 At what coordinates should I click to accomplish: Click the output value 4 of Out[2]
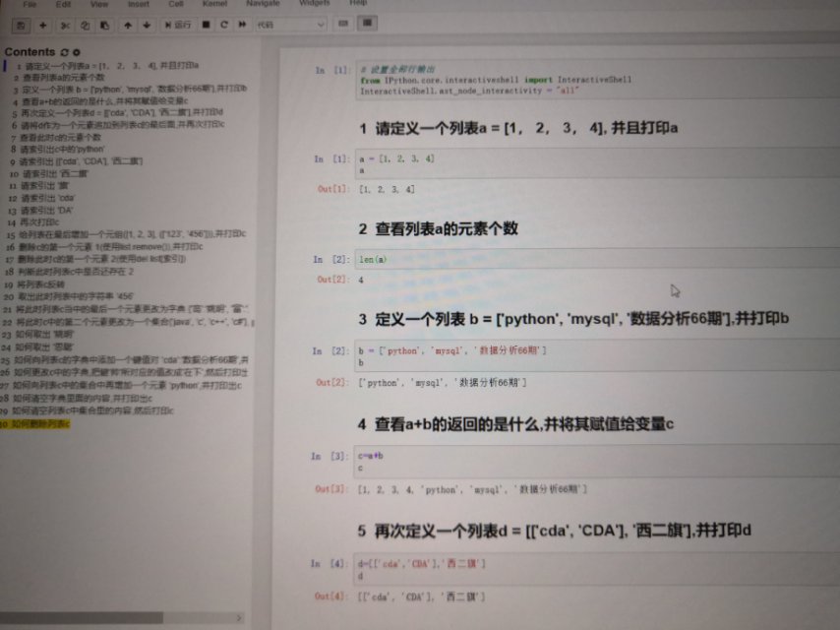pos(361,280)
